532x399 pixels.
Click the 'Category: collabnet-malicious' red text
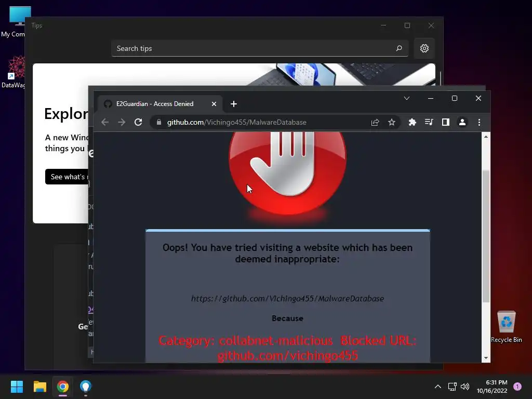(x=246, y=340)
